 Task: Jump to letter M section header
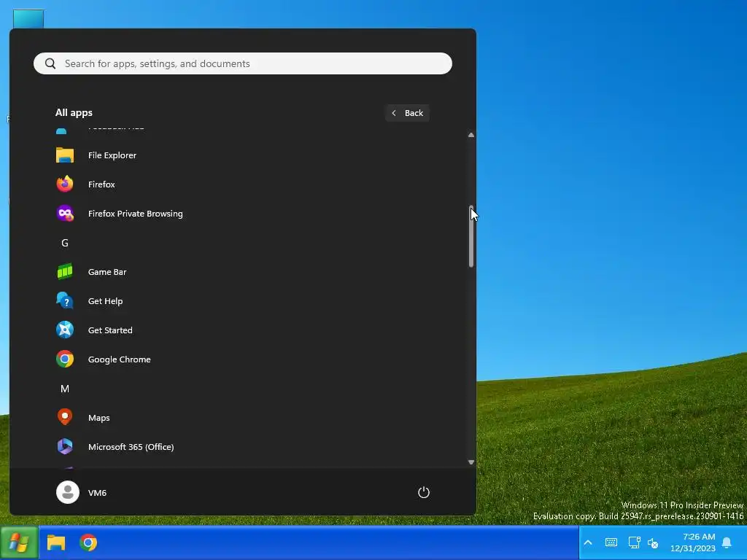(x=65, y=389)
